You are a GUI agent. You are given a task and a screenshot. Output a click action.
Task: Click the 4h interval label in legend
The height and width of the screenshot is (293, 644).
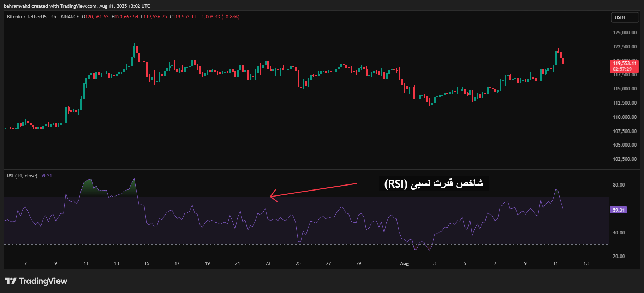click(53, 17)
